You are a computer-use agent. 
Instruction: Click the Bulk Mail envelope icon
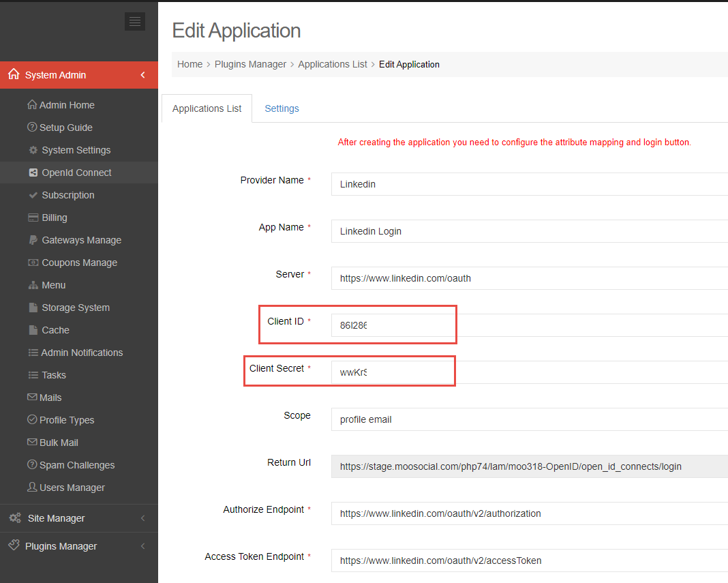point(32,442)
